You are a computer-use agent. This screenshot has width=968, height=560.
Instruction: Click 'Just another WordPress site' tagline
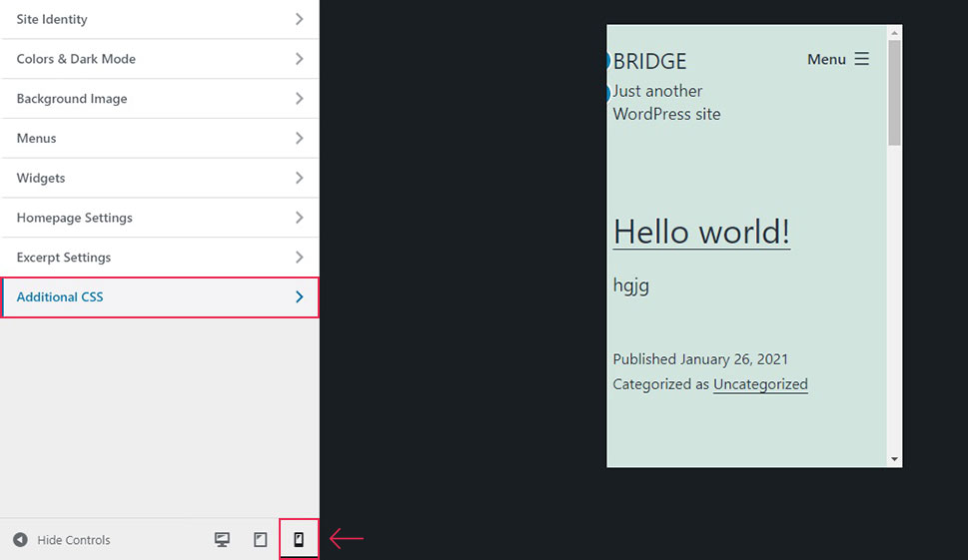point(666,103)
